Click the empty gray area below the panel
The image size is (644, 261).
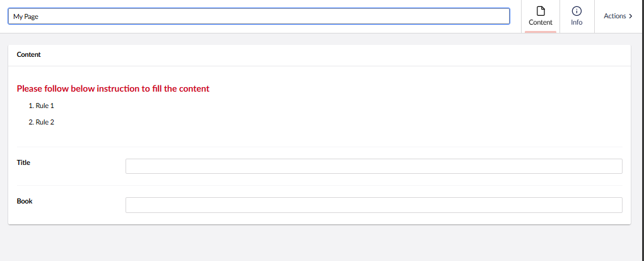click(315, 243)
